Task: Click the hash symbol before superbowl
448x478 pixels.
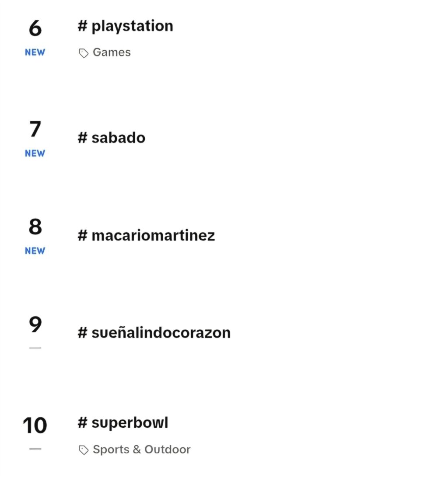Action: point(82,422)
